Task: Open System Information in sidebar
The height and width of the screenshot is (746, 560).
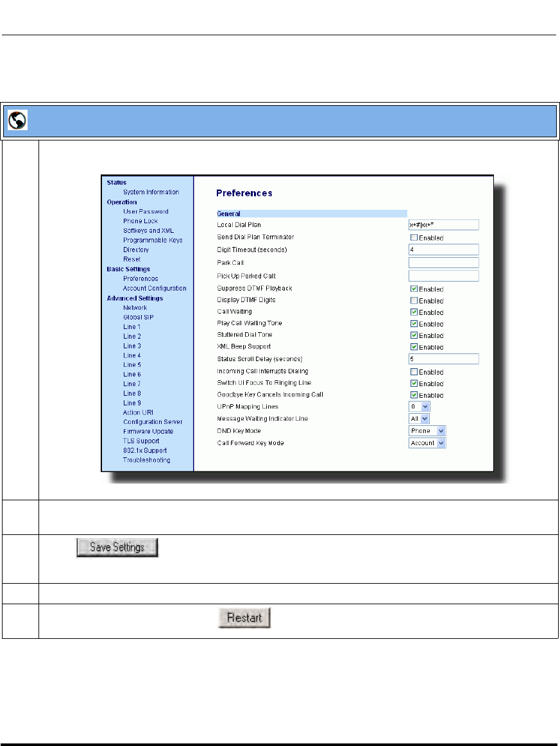Action: pos(151,192)
